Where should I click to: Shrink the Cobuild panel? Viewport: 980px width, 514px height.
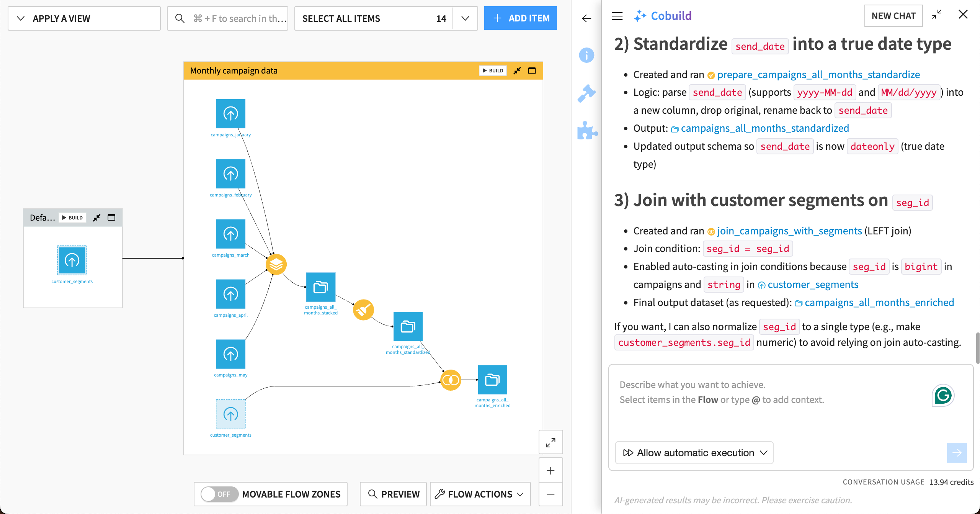(937, 15)
